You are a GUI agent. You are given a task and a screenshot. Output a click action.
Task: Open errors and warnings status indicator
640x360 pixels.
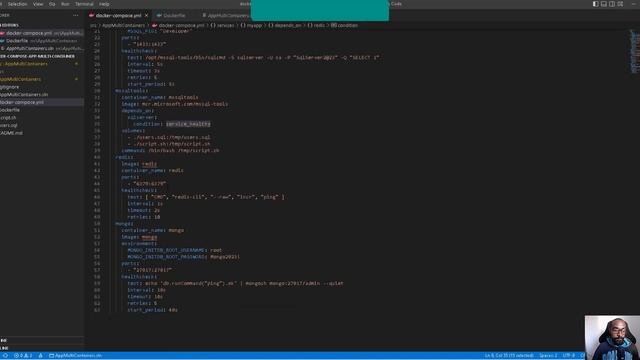coord(23,356)
